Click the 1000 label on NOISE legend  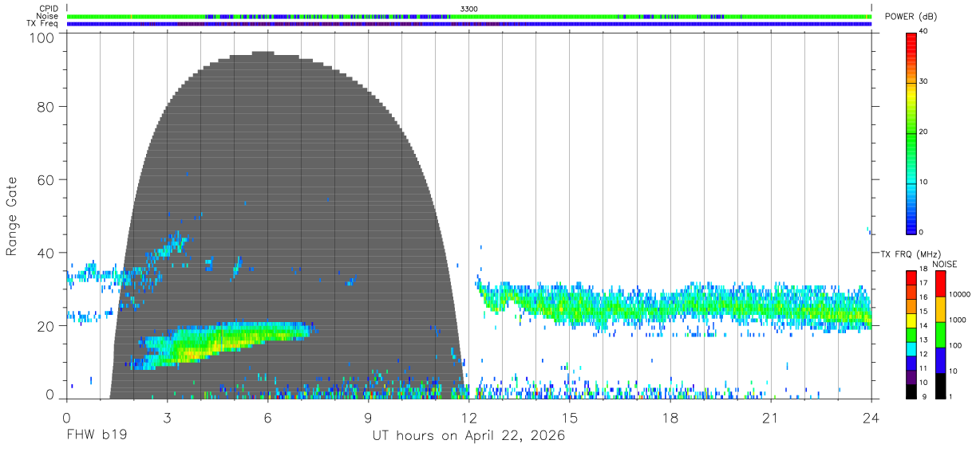coord(958,320)
